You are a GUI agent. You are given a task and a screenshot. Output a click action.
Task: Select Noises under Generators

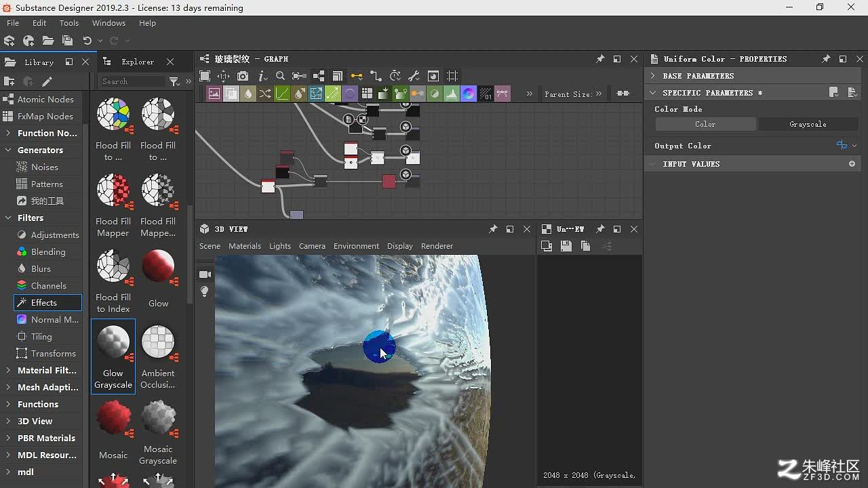pos(45,167)
